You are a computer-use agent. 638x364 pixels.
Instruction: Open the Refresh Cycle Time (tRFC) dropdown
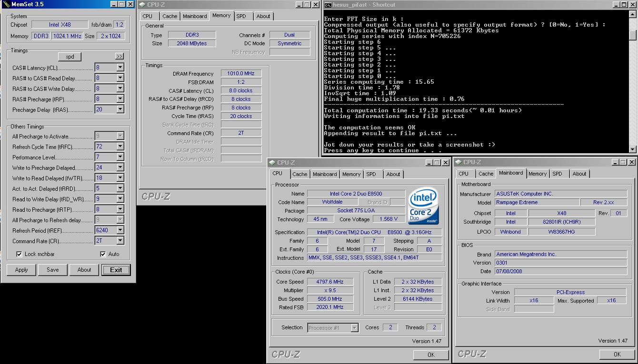120,147
